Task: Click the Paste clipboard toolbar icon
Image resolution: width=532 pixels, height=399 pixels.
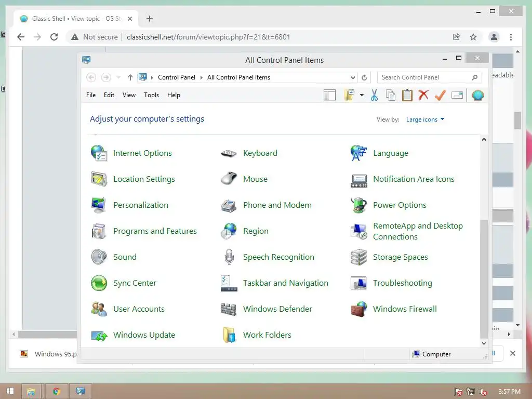Action: pyautogui.click(x=407, y=96)
